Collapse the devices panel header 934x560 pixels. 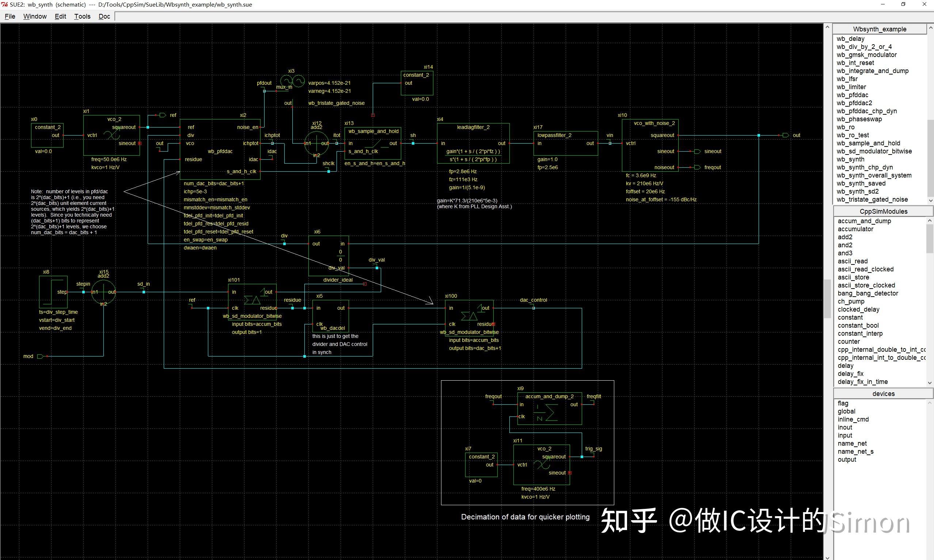point(883,393)
